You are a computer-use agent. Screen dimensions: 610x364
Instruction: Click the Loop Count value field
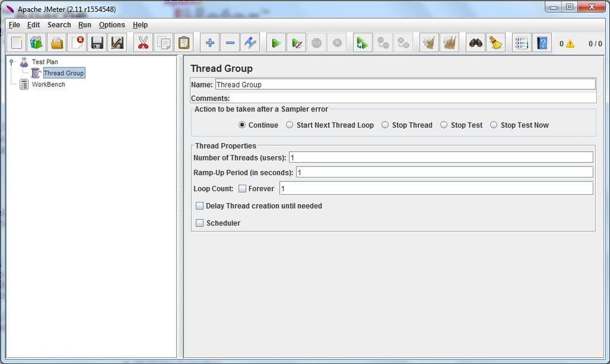click(436, 189)
